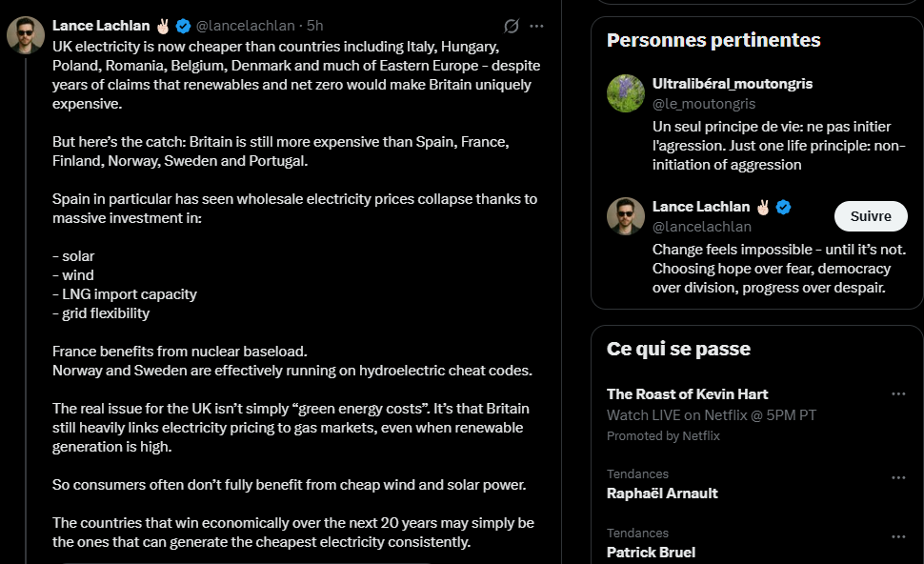Click the Grok icon on the tweet
The height and width of the screenshot is (564, 924).
[x=512, y=26]
